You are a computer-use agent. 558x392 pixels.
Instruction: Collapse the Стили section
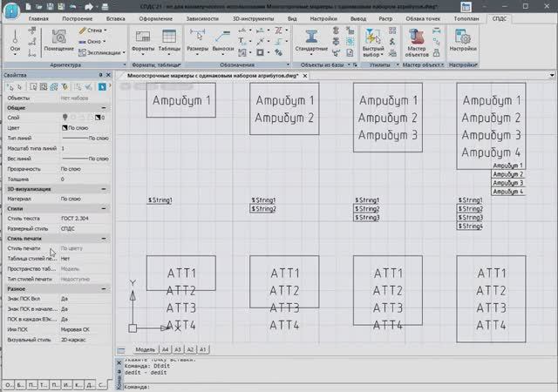pyautogui.click(x=104, y=208)
